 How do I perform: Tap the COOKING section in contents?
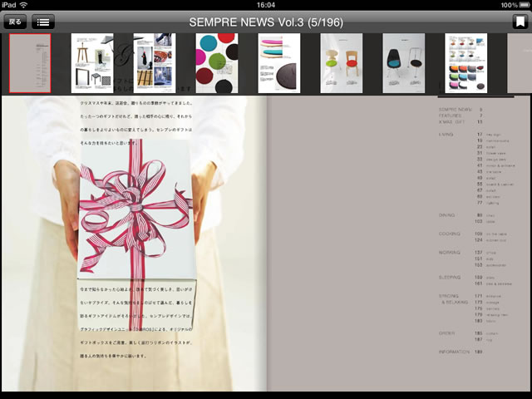449,234
